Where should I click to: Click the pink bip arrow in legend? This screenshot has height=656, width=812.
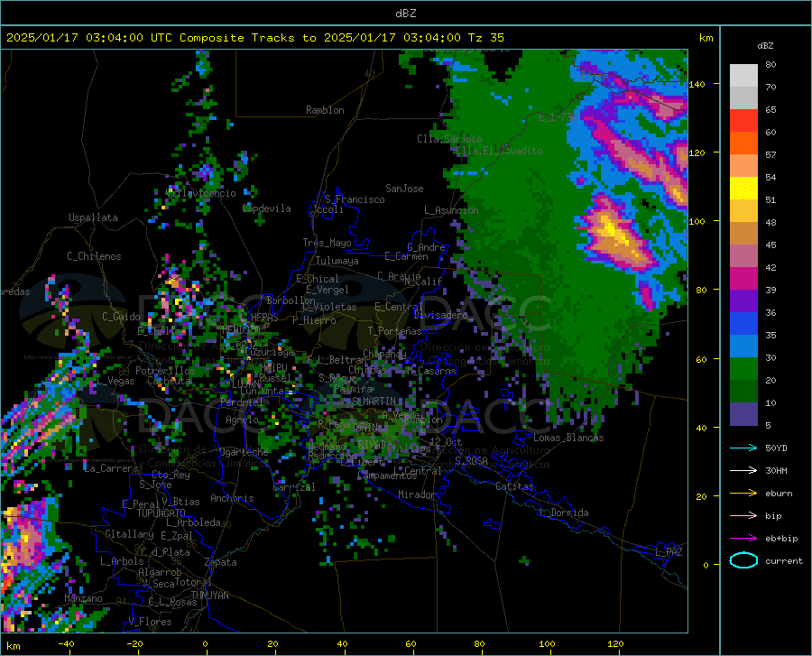pyautogui.click(x=743, y=516)
